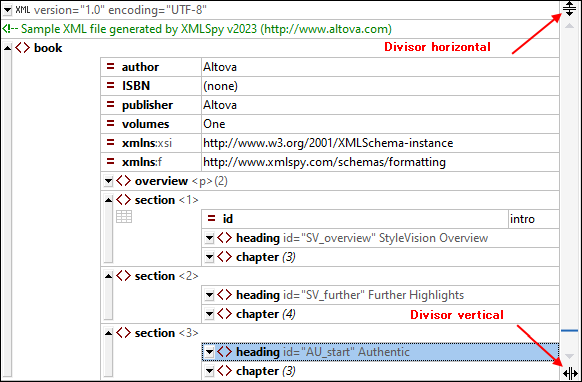582x382 pixels.
Task: Click the volumes attribute equals icon
Action: click(x=110, y=123)
